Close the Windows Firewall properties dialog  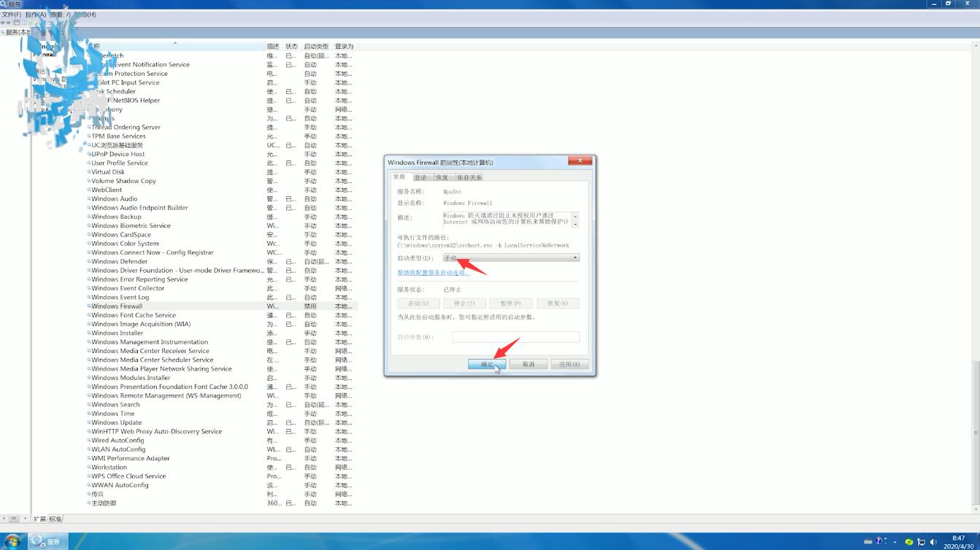click(x=580, y=161)
